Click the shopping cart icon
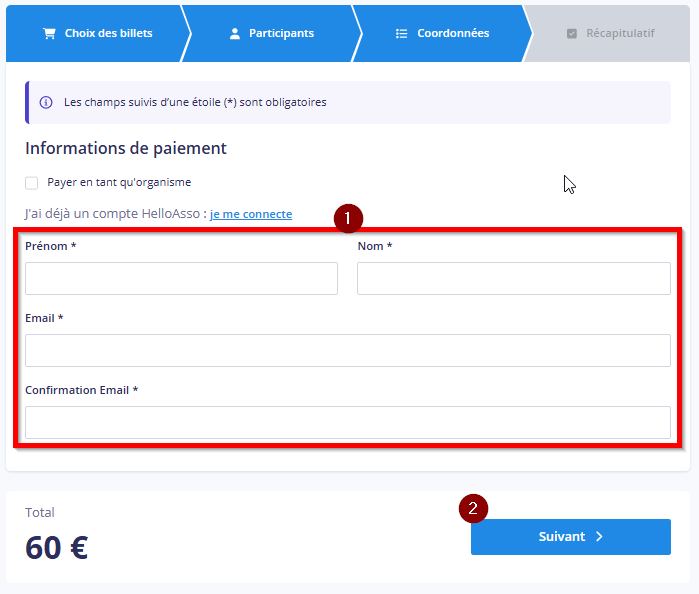The height and width of the screenshot is (594, 699). pos(49,33)
